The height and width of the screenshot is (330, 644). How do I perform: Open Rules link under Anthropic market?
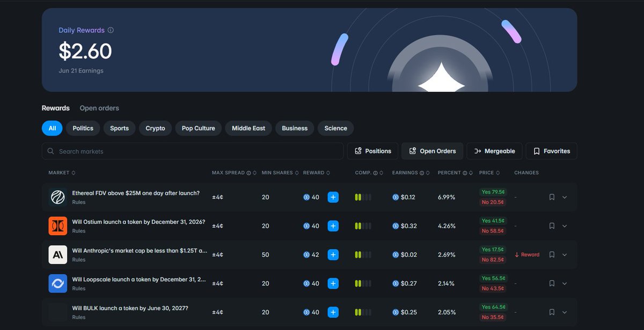tap(79, 260)
